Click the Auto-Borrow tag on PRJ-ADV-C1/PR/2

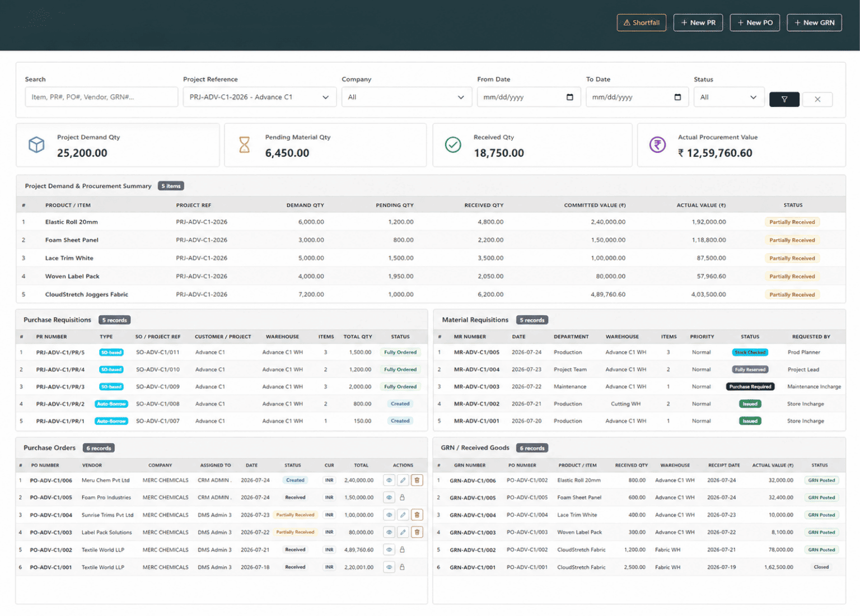(111, 404)
